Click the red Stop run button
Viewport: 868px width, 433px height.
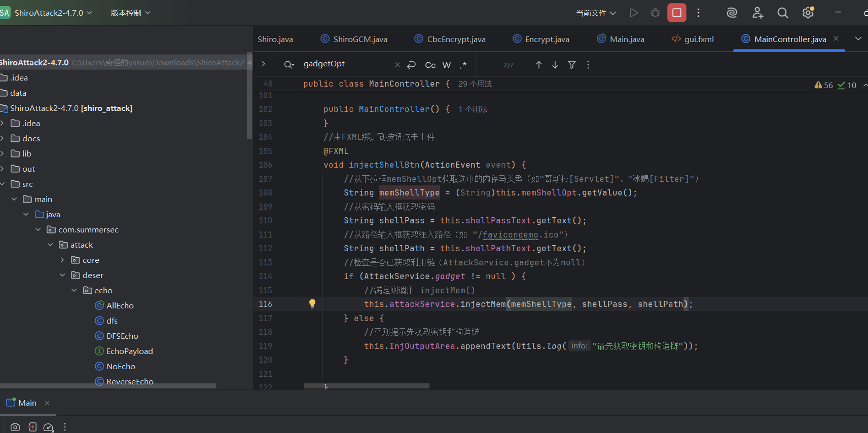click(676, 13)
